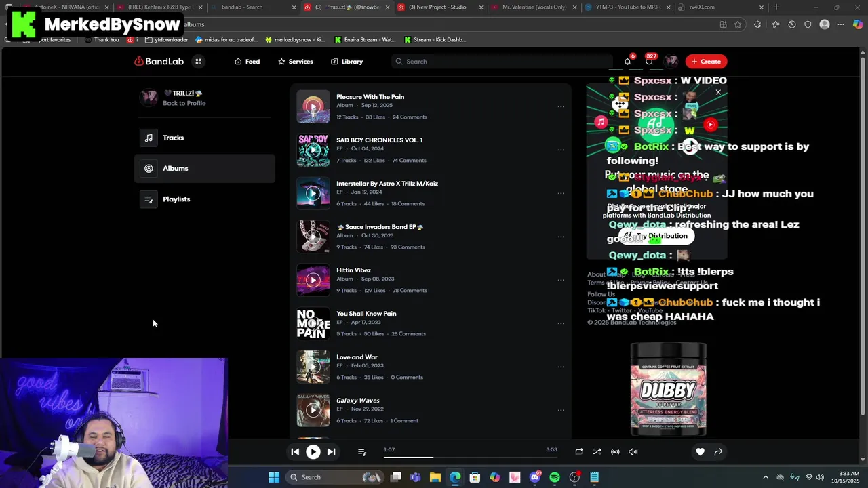The height and width of the screenshot is (488, 868).
Task: Open options menu for Hittin Vibez
Action: (x=561, y=280)
